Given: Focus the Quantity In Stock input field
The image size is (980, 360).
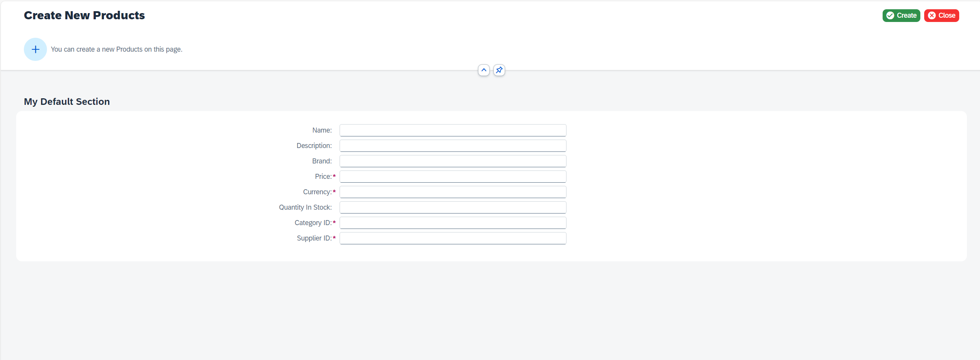Looking at the screenshot, I should tap(453, 207).
